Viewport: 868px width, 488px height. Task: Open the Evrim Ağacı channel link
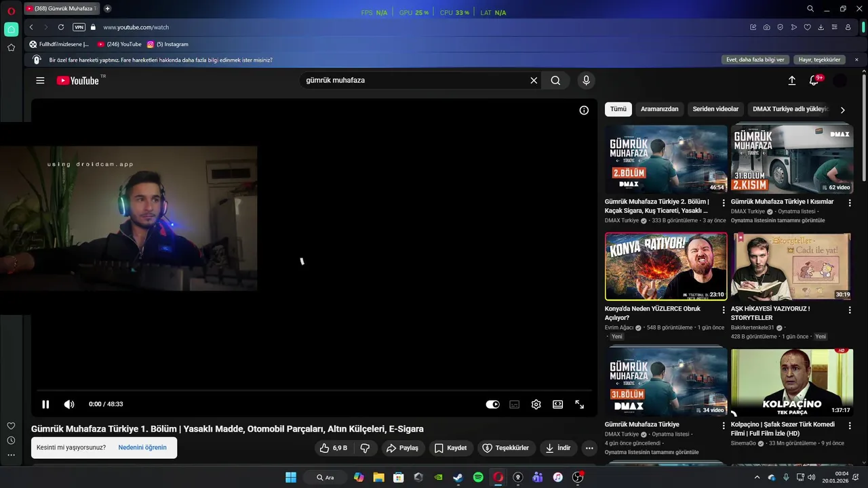pyautogui.click(x=619, y=328)
